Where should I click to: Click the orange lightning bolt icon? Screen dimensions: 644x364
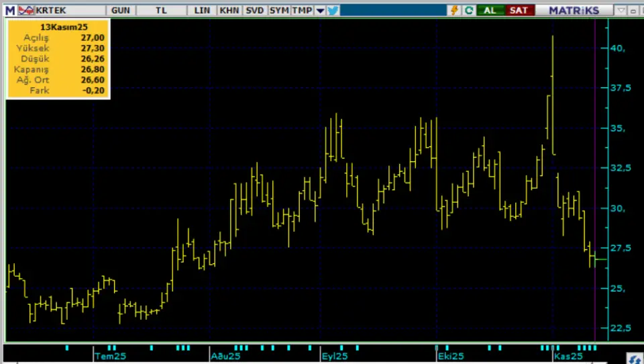click(454, 10)
